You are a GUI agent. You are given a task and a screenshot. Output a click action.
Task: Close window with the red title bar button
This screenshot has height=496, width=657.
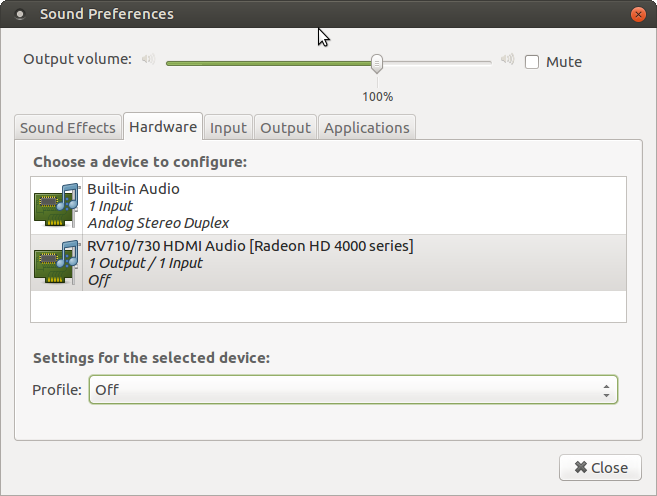638,15
